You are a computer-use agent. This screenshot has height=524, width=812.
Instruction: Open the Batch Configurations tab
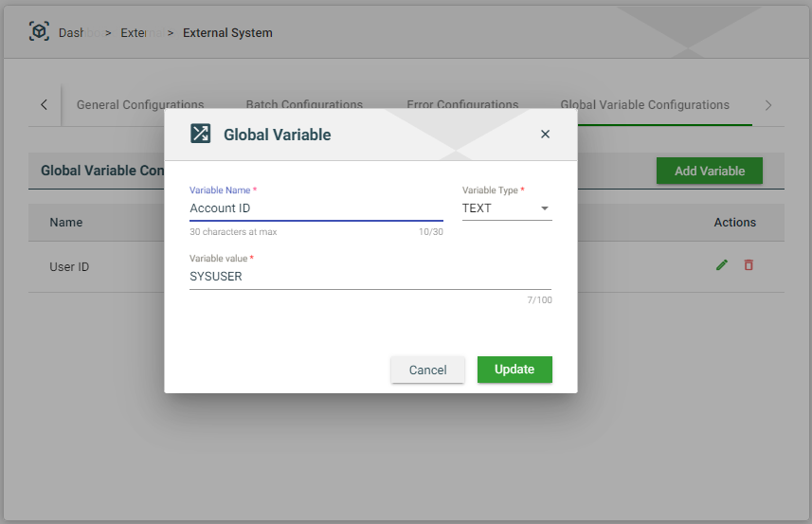tap(304, 105)
